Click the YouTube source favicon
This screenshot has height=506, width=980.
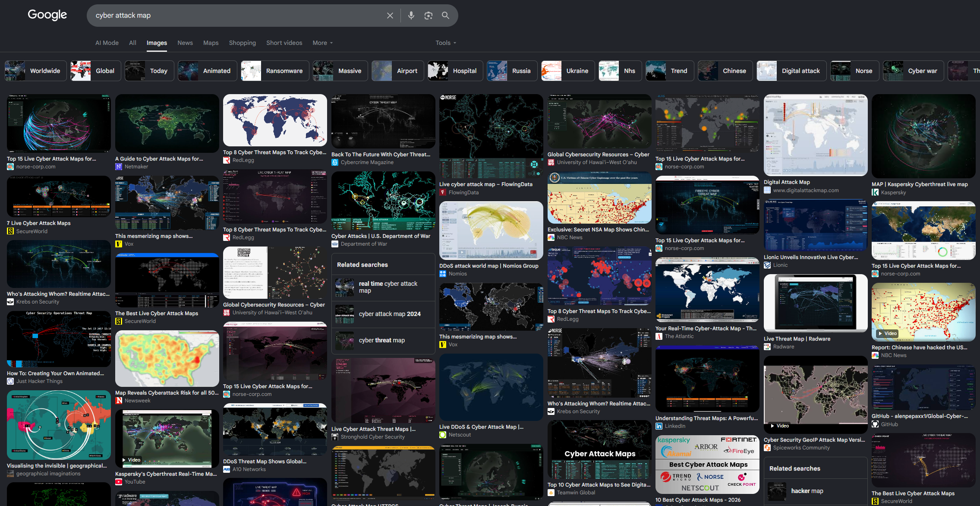pos(119,482)
